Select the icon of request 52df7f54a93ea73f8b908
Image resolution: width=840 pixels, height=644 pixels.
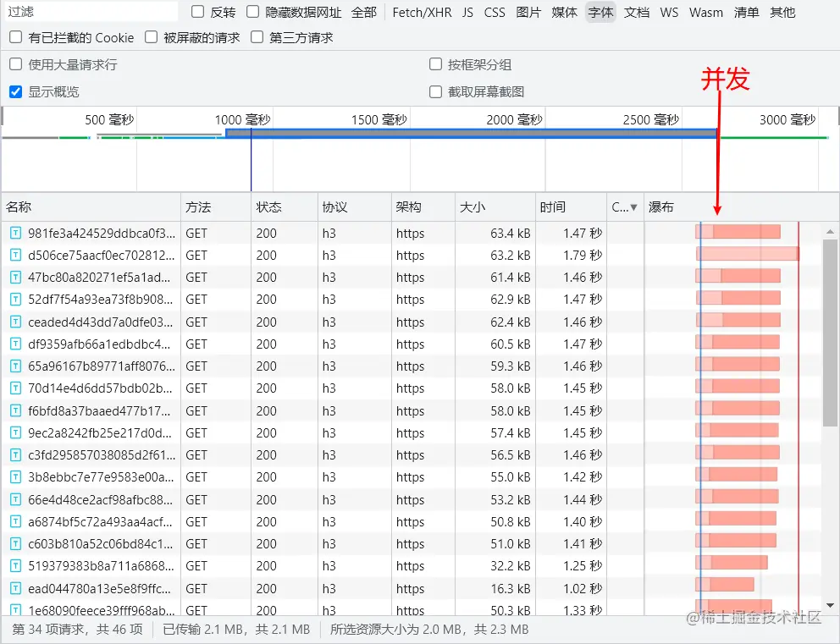[16, 300]
